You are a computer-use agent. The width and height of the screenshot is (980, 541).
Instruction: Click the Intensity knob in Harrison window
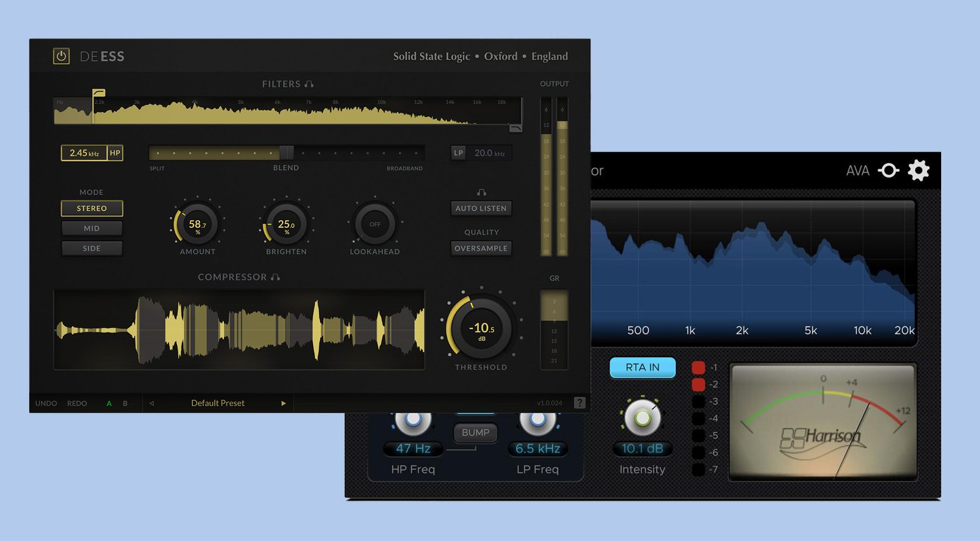point(642,418)
